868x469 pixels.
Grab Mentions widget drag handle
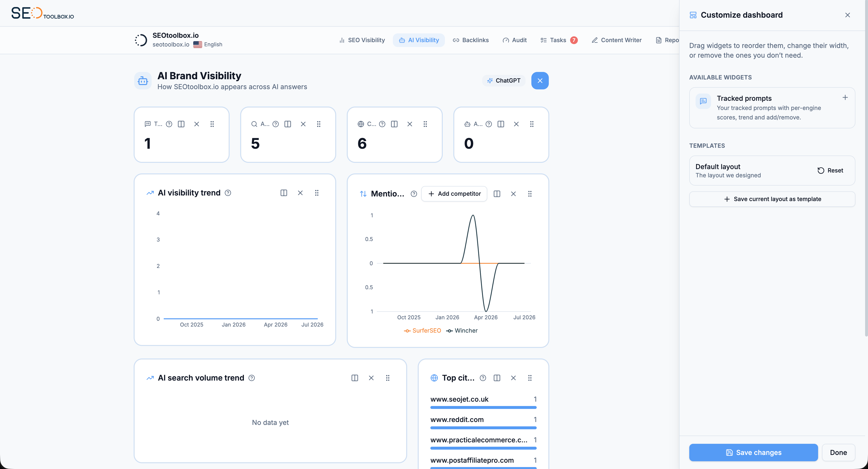point(530,194)
